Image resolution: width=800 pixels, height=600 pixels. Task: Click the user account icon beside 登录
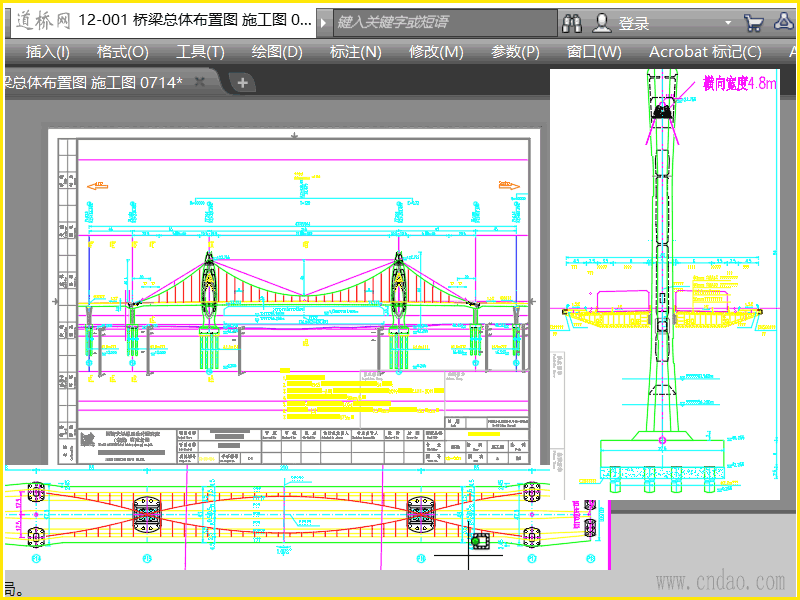[x=602, y=22]
